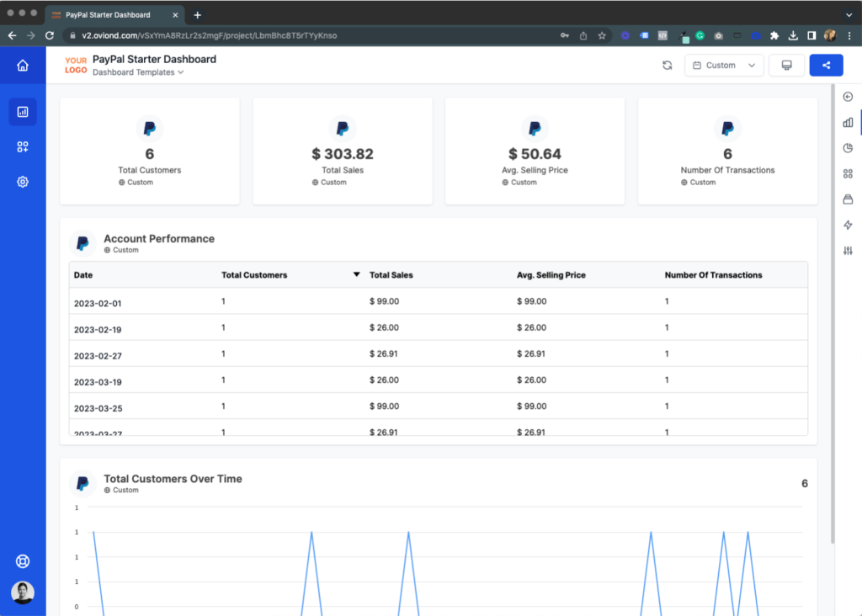Screen dimensions: 862x616
Task: Click the Total Customers Over Time title
Action: [x=173, y=479]
